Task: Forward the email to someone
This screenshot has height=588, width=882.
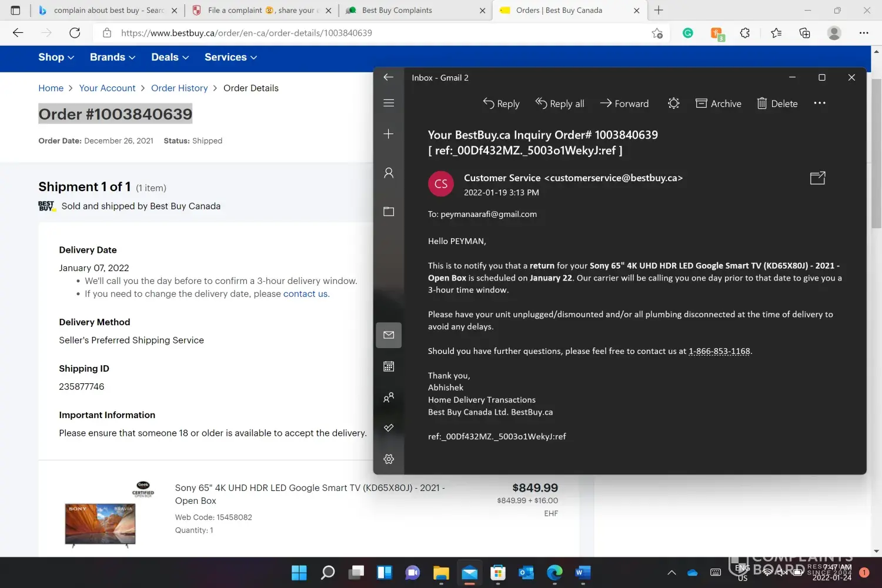Action: click(624, 103)
